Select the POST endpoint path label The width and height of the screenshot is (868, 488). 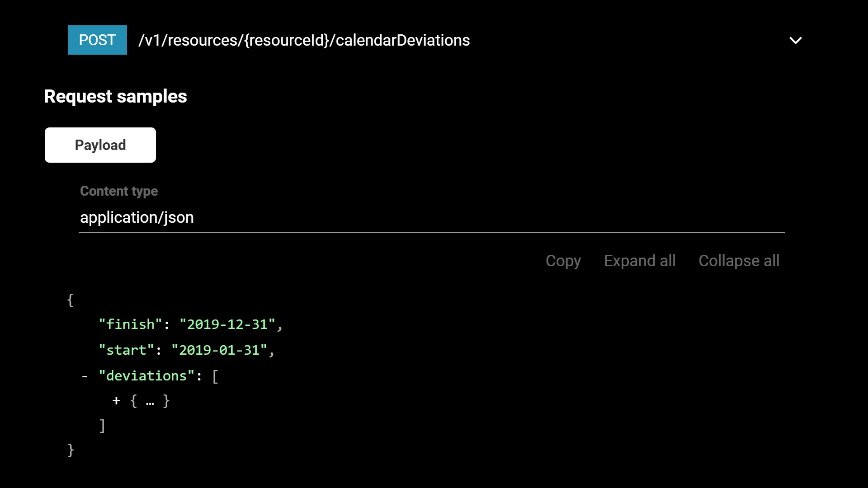click(x=303, y=40)
